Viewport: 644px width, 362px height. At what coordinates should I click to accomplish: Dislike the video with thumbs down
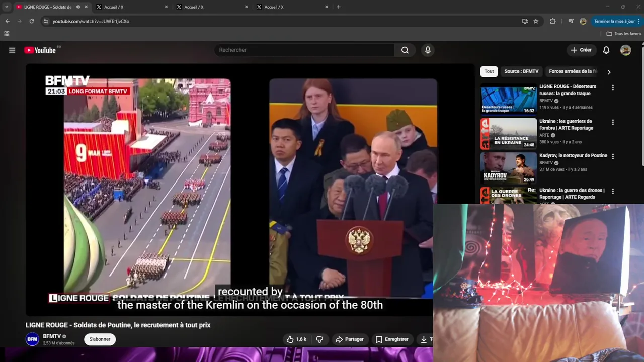319,339
